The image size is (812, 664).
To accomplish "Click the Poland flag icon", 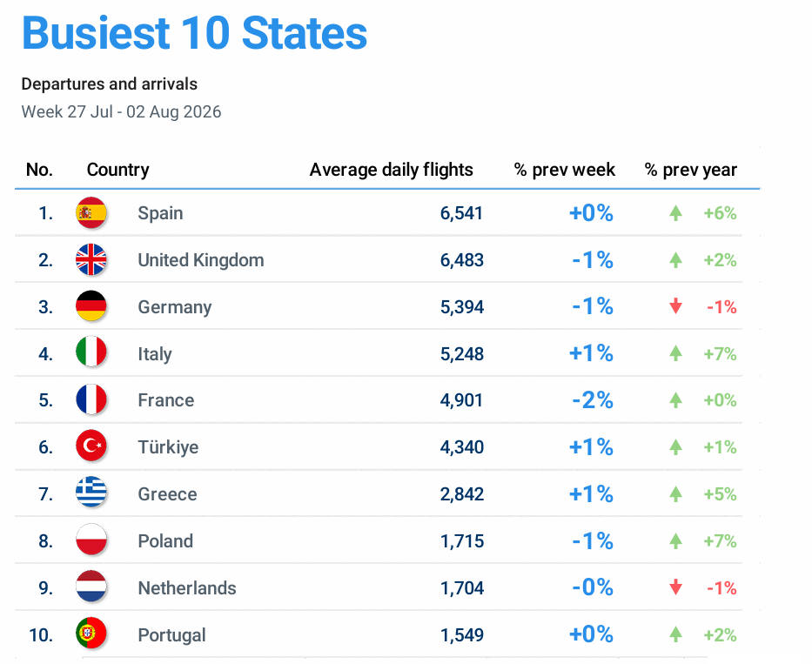I will [91, 540].
